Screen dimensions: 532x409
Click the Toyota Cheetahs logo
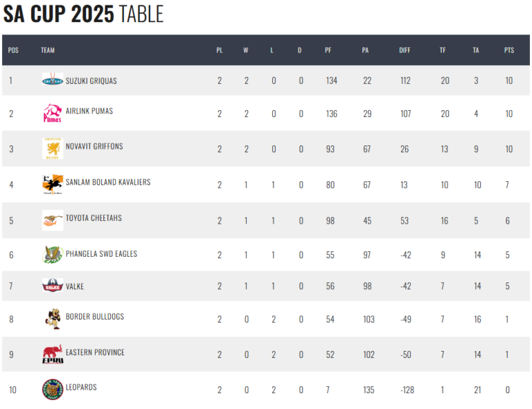(53, 220)
